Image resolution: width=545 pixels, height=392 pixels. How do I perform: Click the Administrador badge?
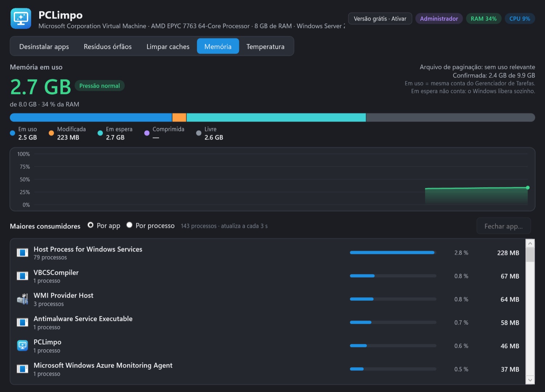tap(439, 19)
